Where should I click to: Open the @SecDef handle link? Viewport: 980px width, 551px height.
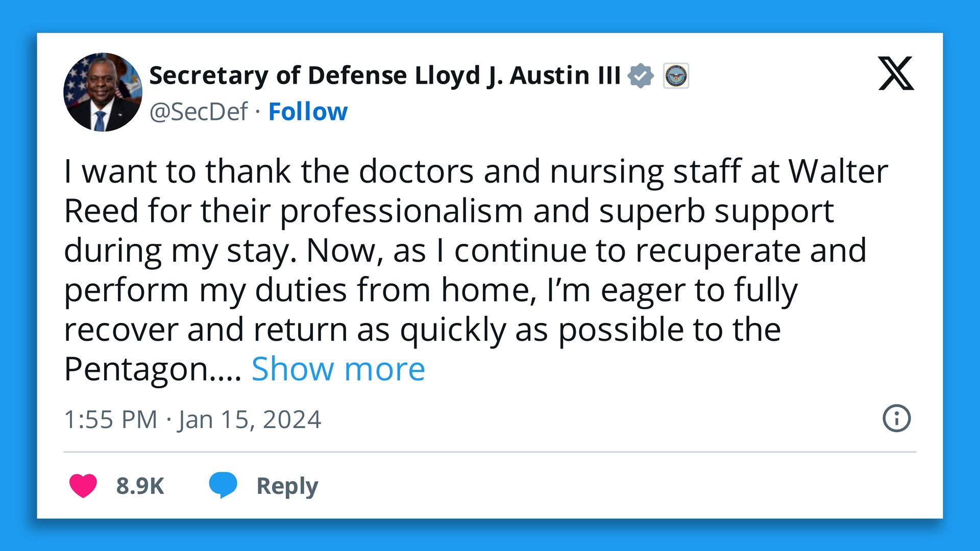[x=198, y=112]
